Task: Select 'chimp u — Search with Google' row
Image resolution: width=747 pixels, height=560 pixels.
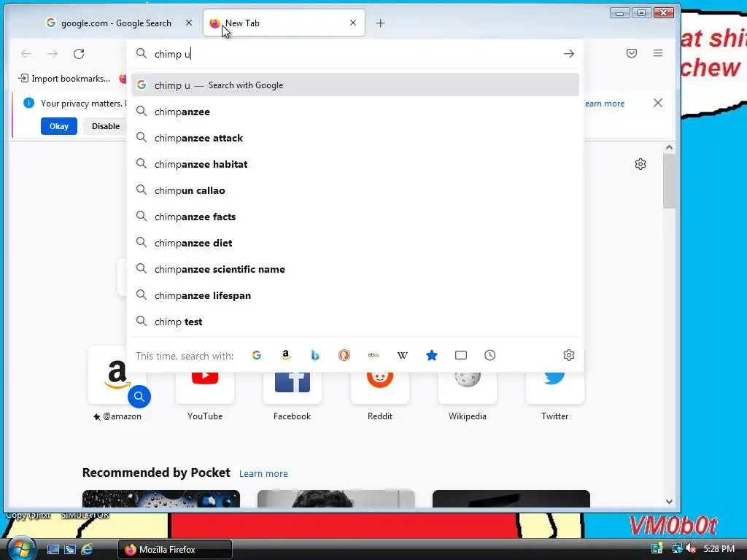Action: [355, 85]
